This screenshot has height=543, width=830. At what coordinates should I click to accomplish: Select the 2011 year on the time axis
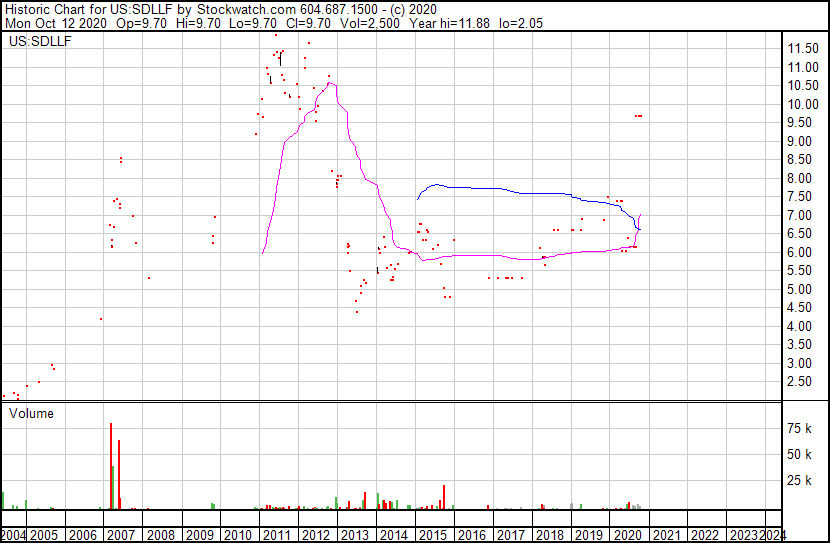[277, 535]
